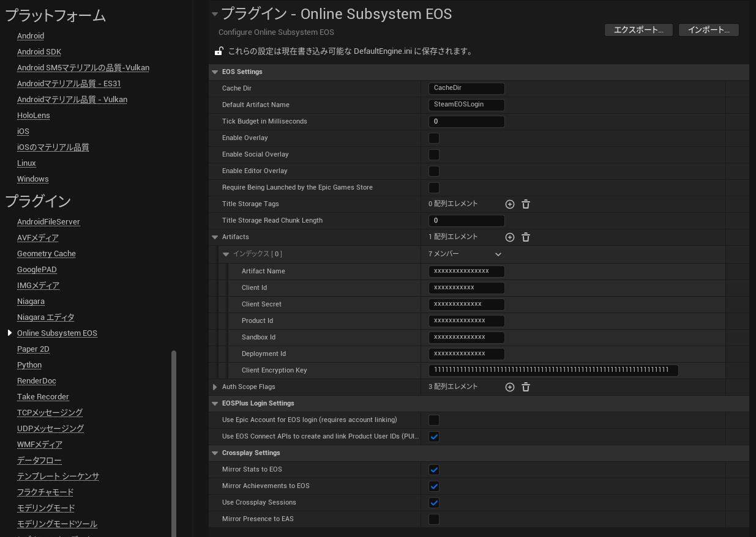Turn on Enable Editor Overlay

[434, 171]
